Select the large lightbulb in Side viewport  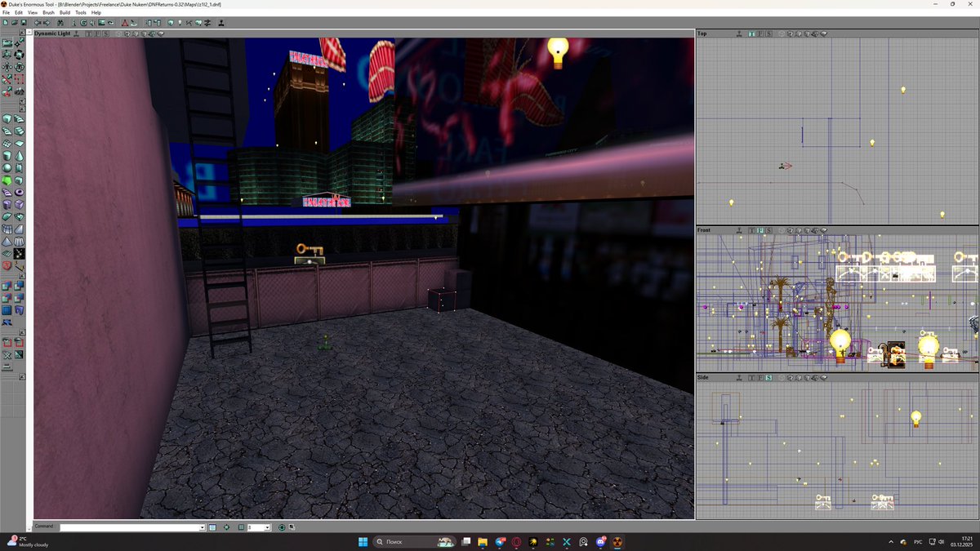(x=916, y=419)
